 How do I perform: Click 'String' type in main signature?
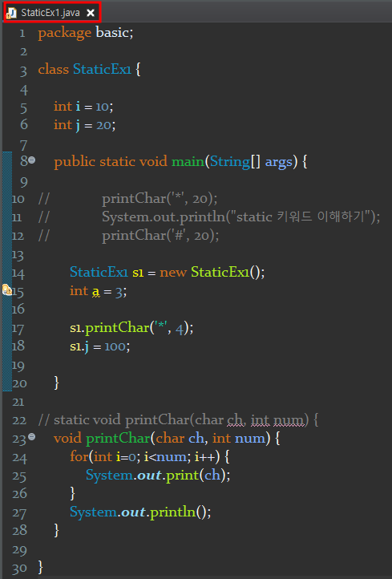tap(230, 162)
